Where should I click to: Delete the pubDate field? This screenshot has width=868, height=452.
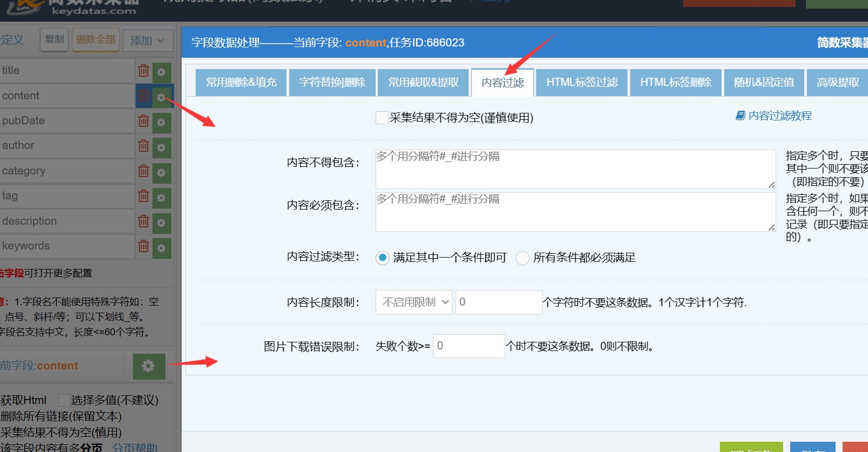[143, 120]
